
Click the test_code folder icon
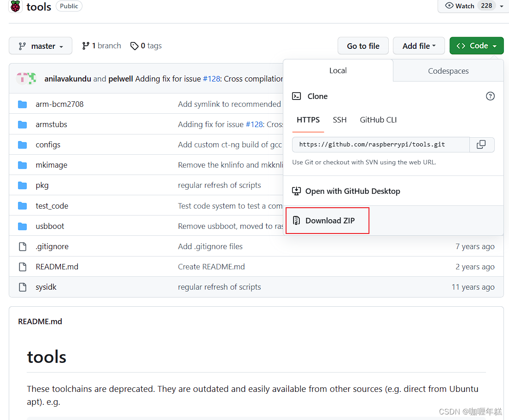[23, 206]
